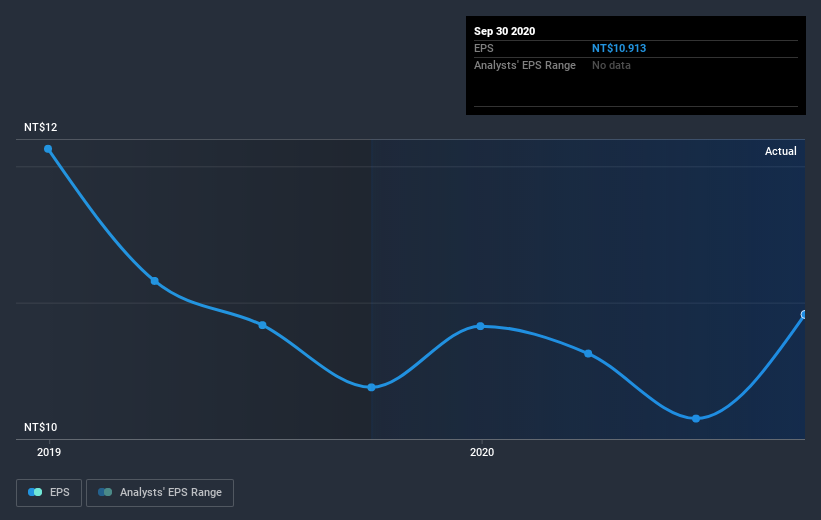
Task: Click the late-2019 low data point
Action: click(x=371, y=388)
